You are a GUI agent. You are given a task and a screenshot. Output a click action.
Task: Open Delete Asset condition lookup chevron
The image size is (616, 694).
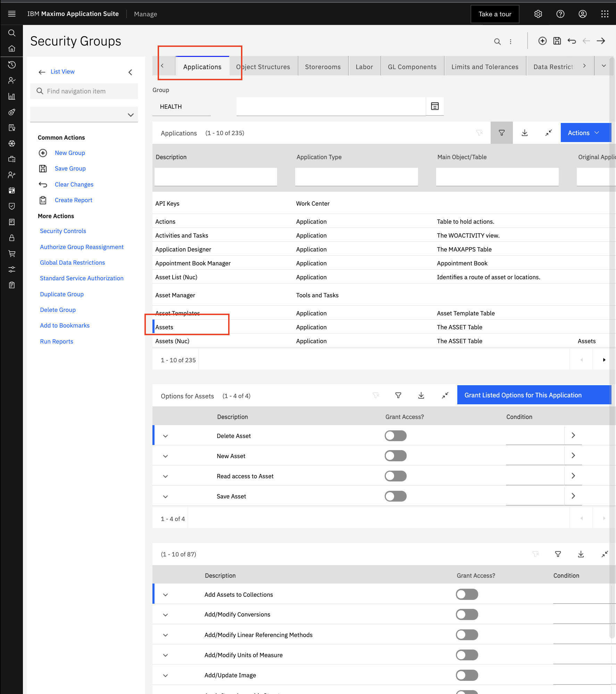pyautogui.click(x=573, y=435)
